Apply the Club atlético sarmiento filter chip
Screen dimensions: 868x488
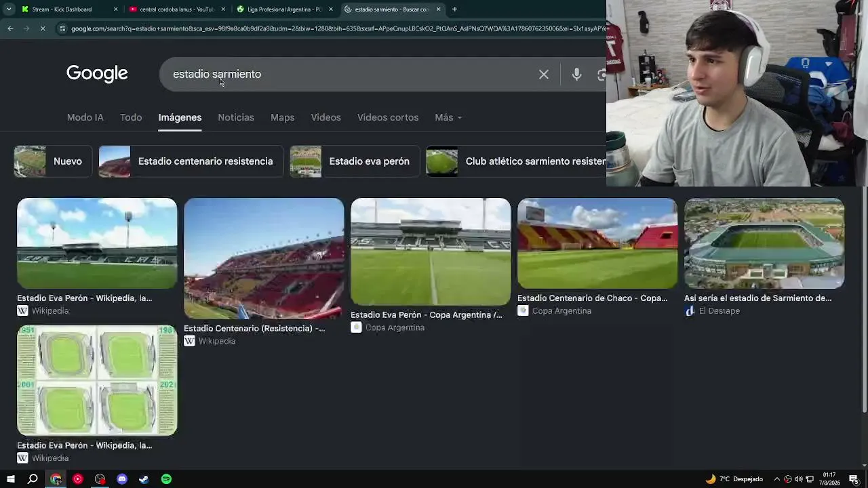pos(516,161)
